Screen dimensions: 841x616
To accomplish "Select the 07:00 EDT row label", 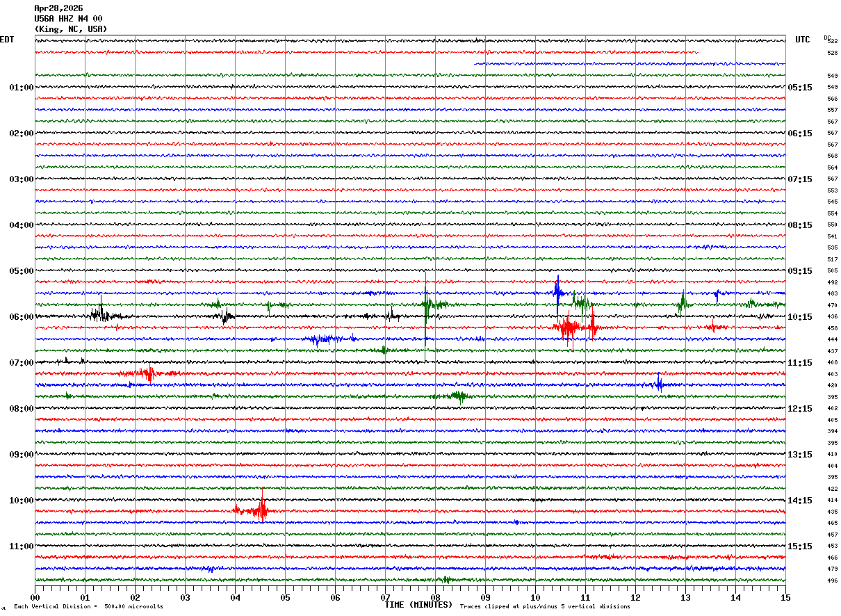I will coord(22,363).
